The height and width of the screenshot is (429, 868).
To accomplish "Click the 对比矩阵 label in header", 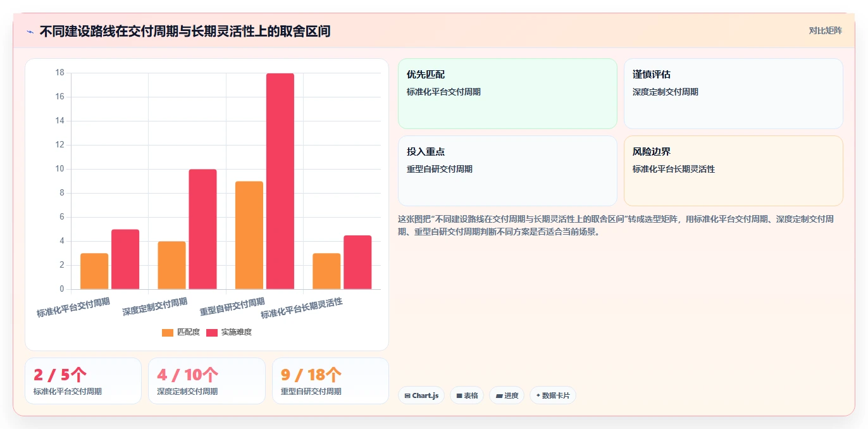I will click(x=825, y=30).
